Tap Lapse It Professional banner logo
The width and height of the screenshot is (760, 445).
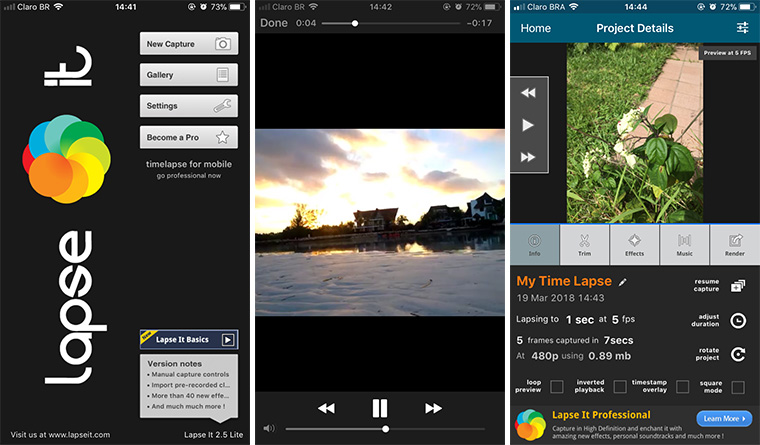(530, 425)
